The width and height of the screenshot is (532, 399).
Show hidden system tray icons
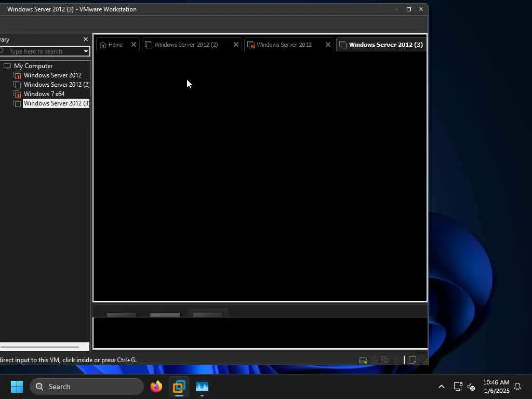pos(442,387)
